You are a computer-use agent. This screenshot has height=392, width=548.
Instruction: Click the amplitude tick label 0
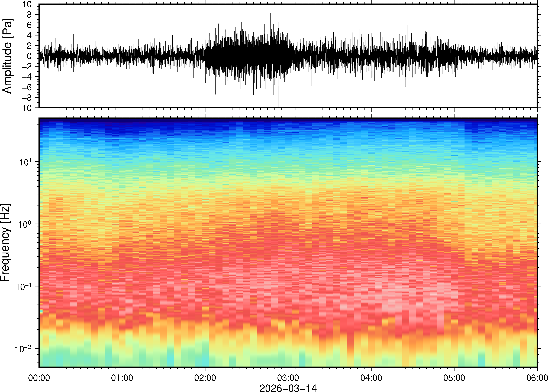29,56
